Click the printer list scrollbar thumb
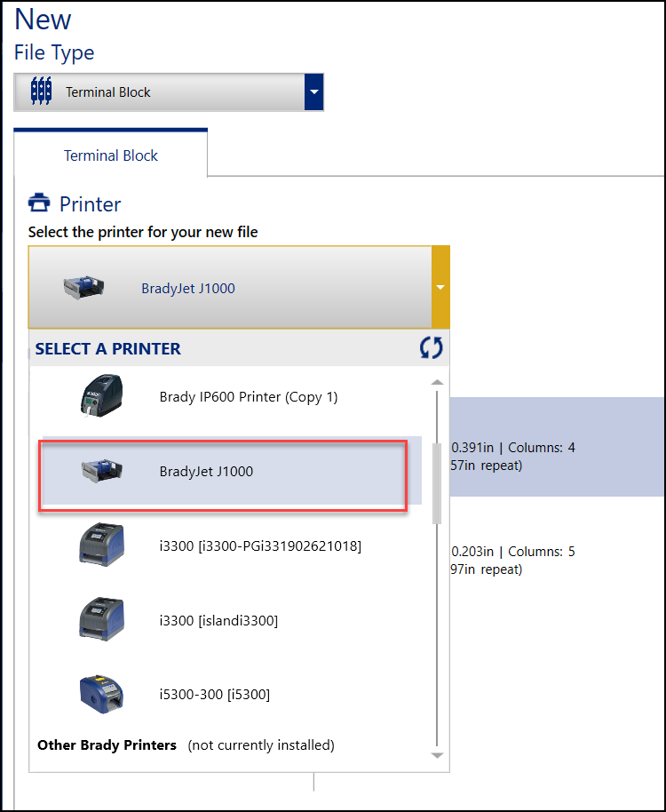This screenshot has height=812, width=666. tap(436, 484)
